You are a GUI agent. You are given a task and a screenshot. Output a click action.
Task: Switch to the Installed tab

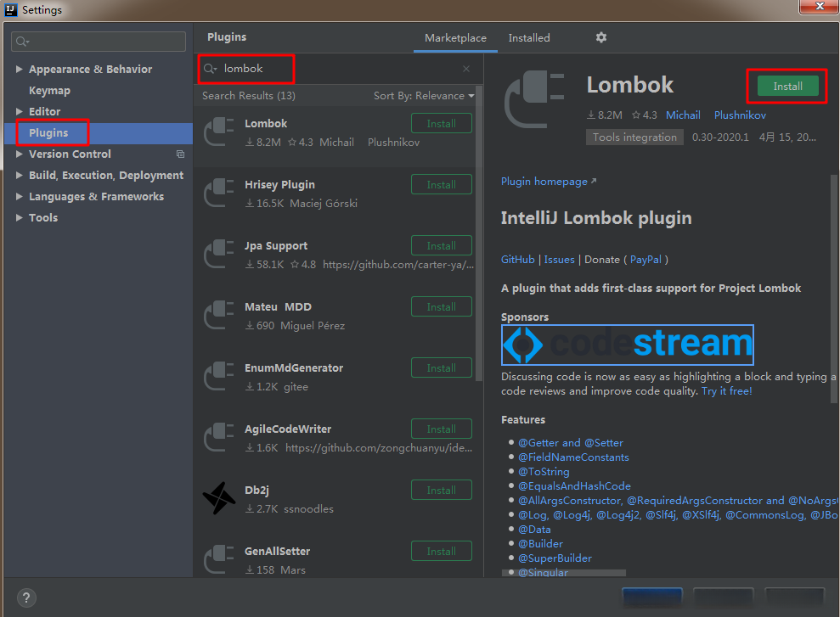(x=529, y=38)
